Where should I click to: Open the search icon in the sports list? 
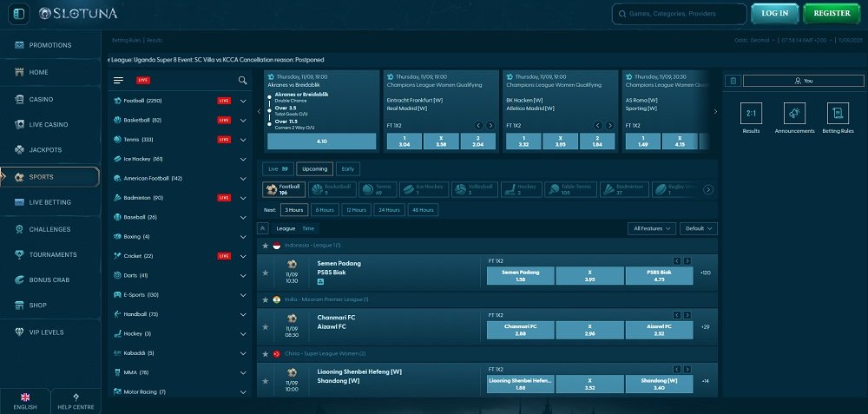pyautogui.click(x=243, y=81)
